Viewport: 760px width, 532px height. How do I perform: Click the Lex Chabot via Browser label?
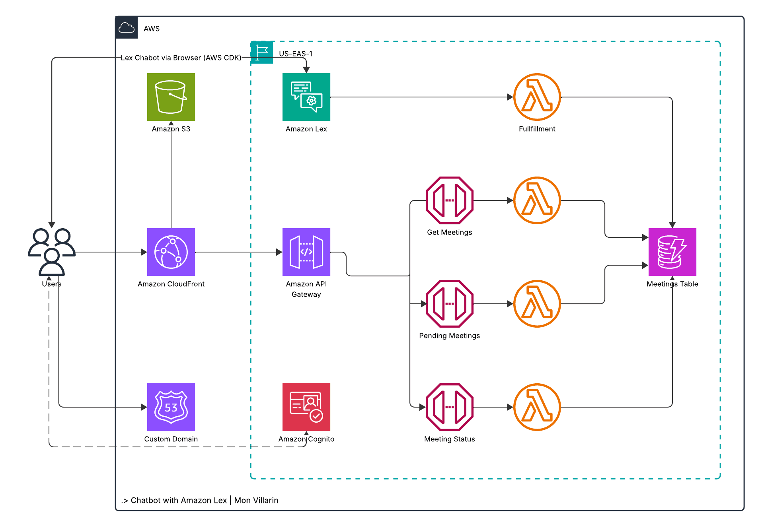pyautogui.click(x=180, y=58)
